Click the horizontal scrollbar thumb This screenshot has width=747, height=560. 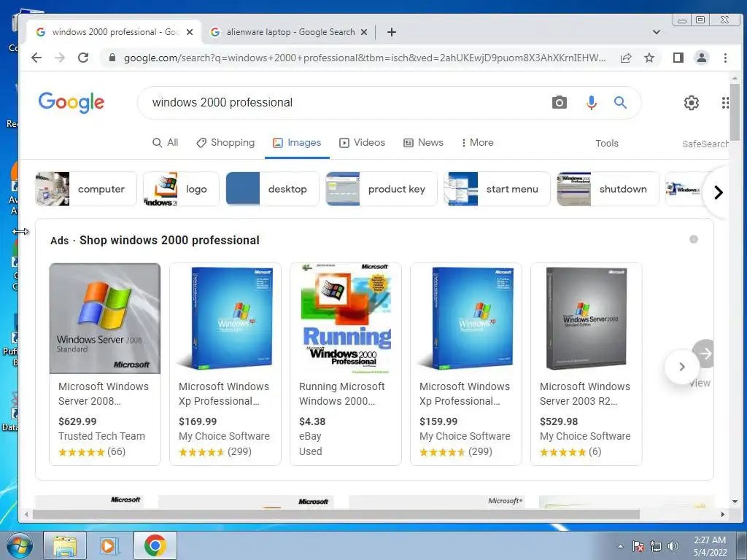336,514
